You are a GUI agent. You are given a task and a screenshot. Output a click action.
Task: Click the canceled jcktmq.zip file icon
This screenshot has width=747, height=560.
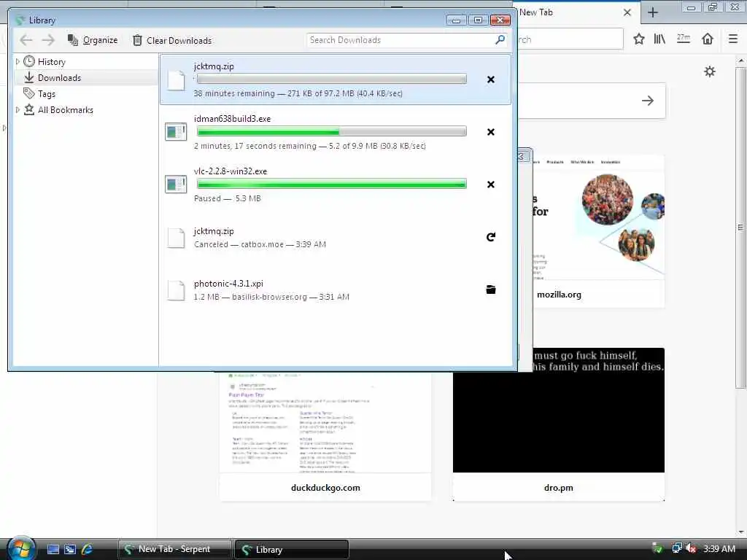click(x=176, y=238)
